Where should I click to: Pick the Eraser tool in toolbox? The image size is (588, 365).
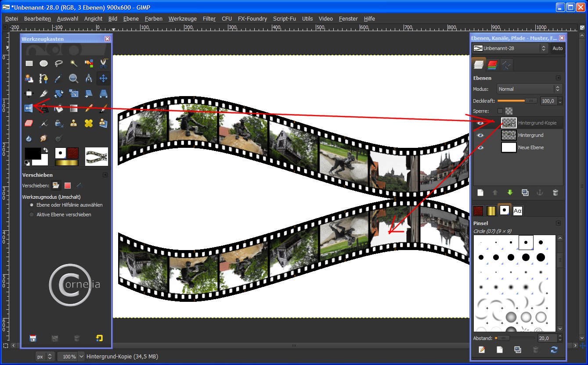pos(29,123)
